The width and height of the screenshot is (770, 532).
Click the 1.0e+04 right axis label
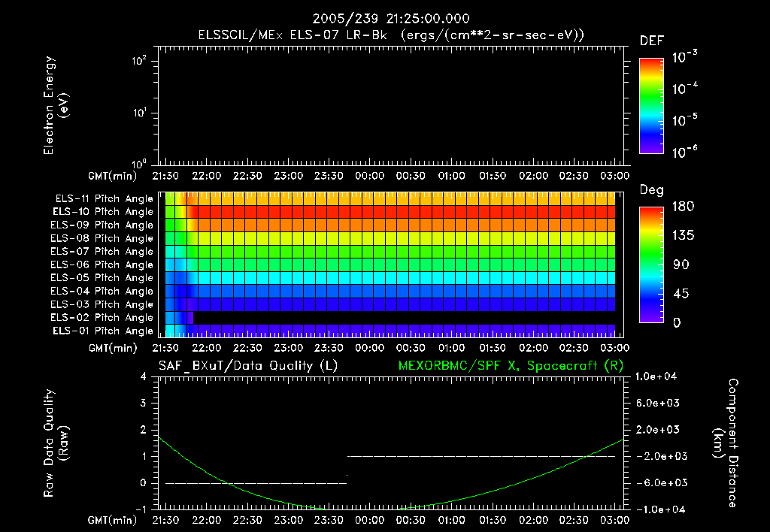656,376
